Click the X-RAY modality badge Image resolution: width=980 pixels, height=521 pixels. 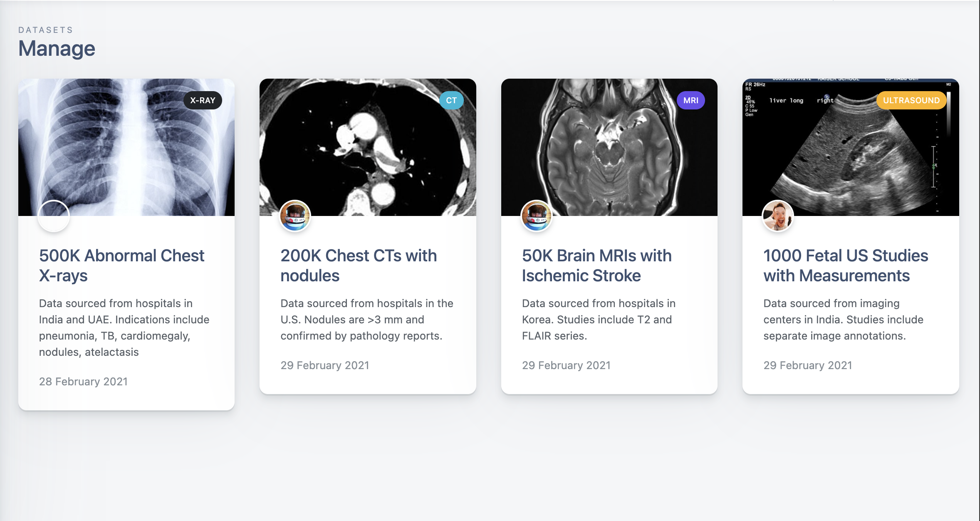tap(203, 100)
